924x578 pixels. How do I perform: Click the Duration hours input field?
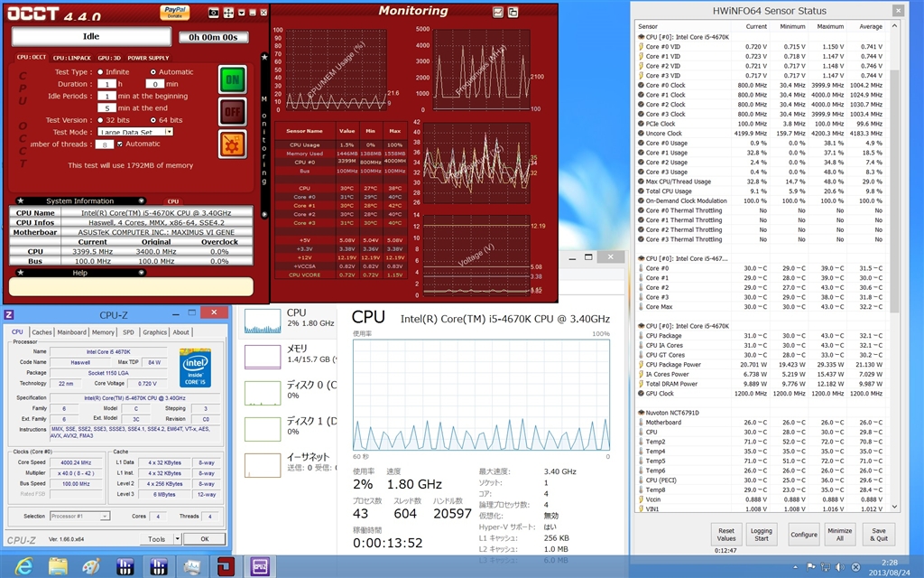pyautogui.click(x=106, y=84)
